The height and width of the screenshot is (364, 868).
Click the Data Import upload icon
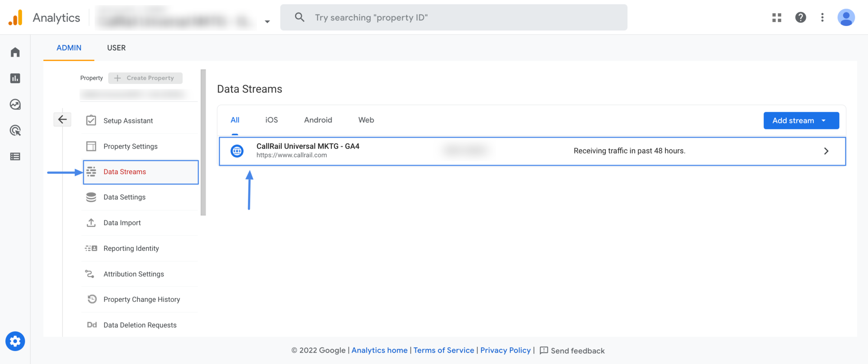(91, 223)
